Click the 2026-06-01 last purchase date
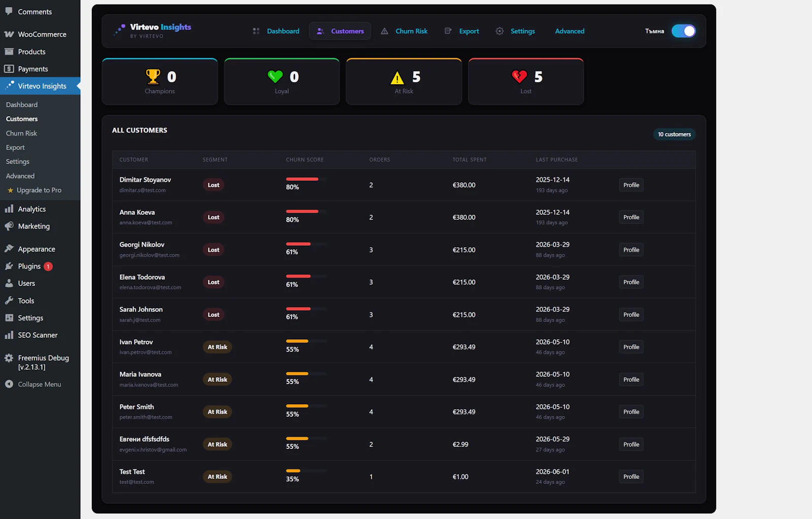 tap(553, 472)
